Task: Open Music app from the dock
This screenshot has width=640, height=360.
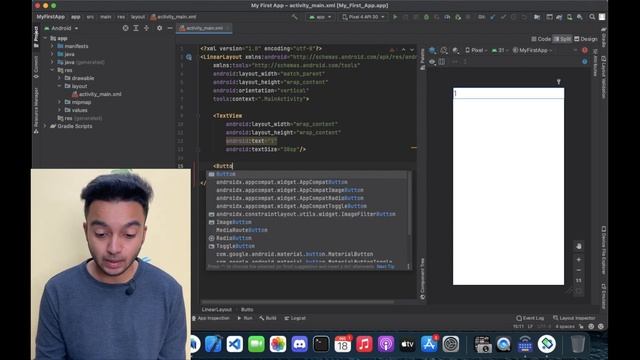Action: 364,344
